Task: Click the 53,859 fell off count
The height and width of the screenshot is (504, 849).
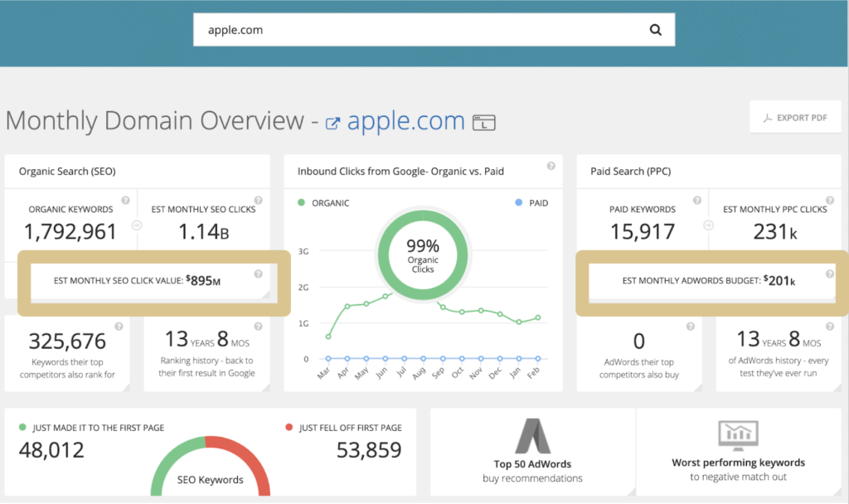Action: 369,450
